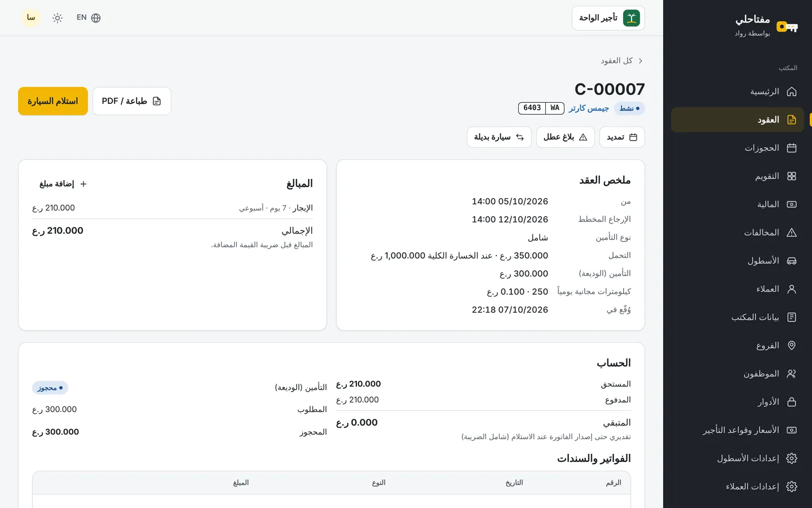The image size is (812, 508).
Task: Click the banknote icon beside الأسعار وقواعد التأجير
Action: point(792,430)
